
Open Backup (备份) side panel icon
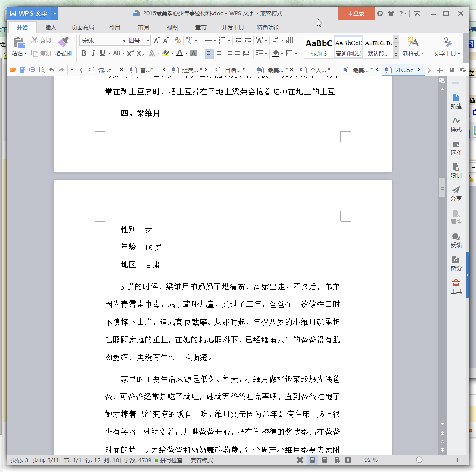456,264
